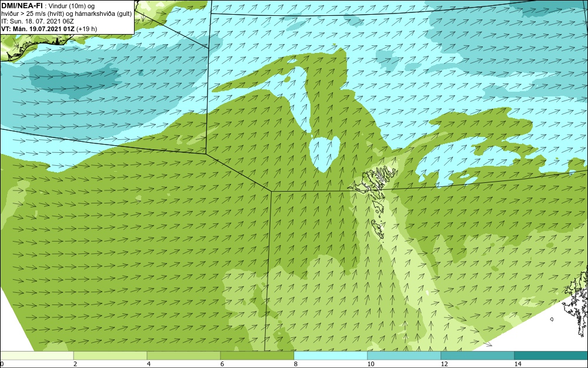Click the legend label '8'
Screen dimensions: 588x368
(296, 364)
